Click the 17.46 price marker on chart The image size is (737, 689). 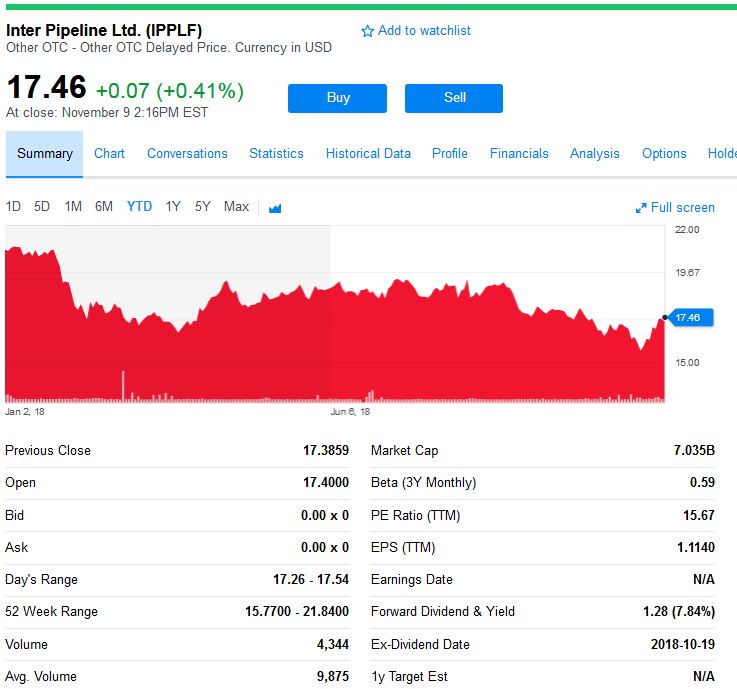point(691,318)
